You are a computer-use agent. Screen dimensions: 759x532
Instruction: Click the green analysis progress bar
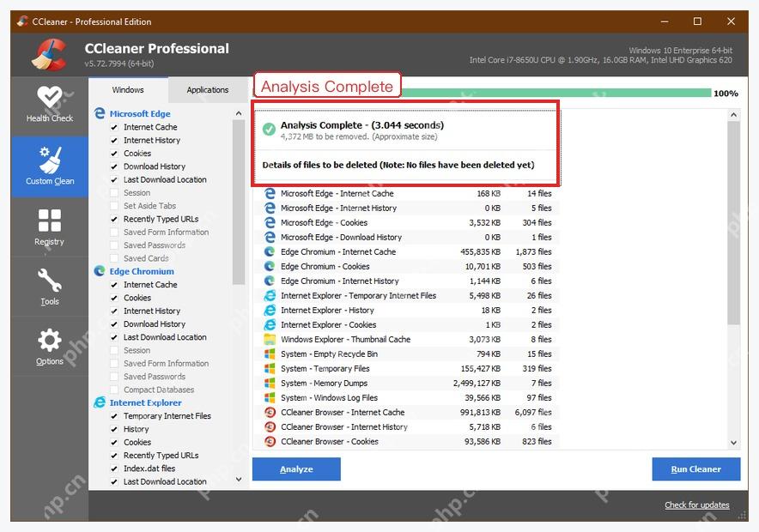(556, 93)
